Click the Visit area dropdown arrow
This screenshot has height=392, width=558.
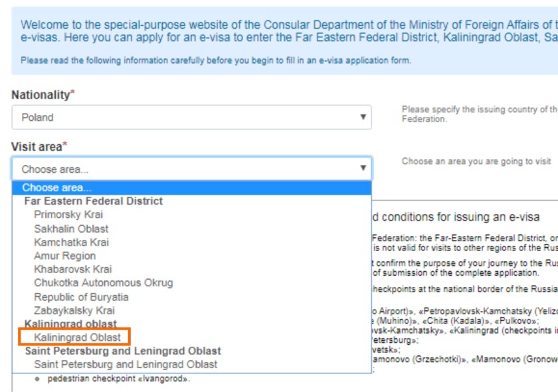point(363,169)
